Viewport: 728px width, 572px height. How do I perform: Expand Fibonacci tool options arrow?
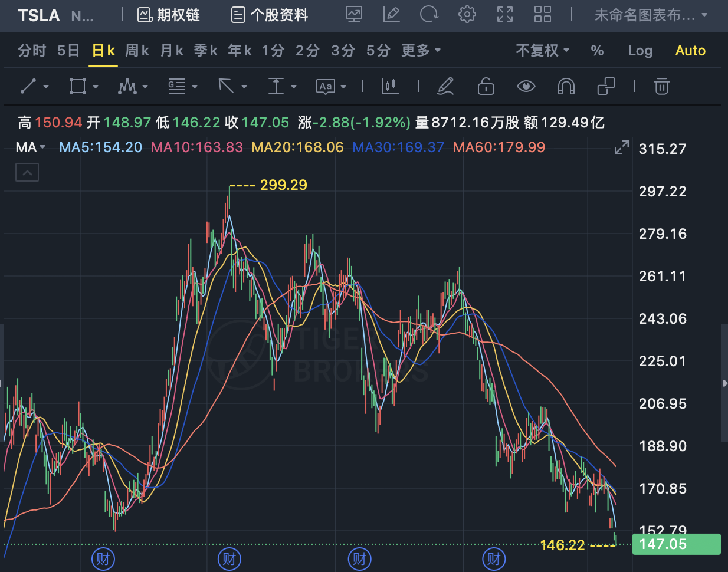(195, 87)
